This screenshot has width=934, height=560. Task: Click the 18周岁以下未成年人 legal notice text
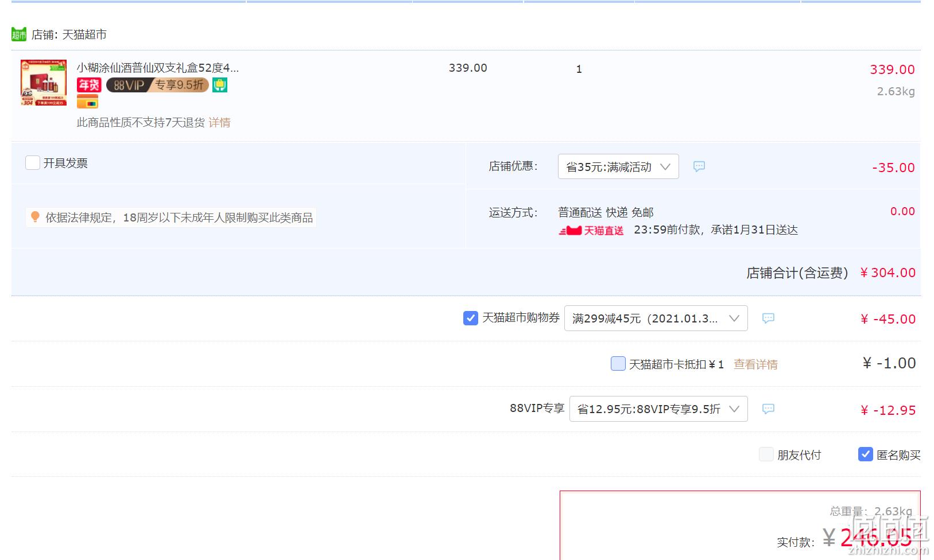(179, 217)
